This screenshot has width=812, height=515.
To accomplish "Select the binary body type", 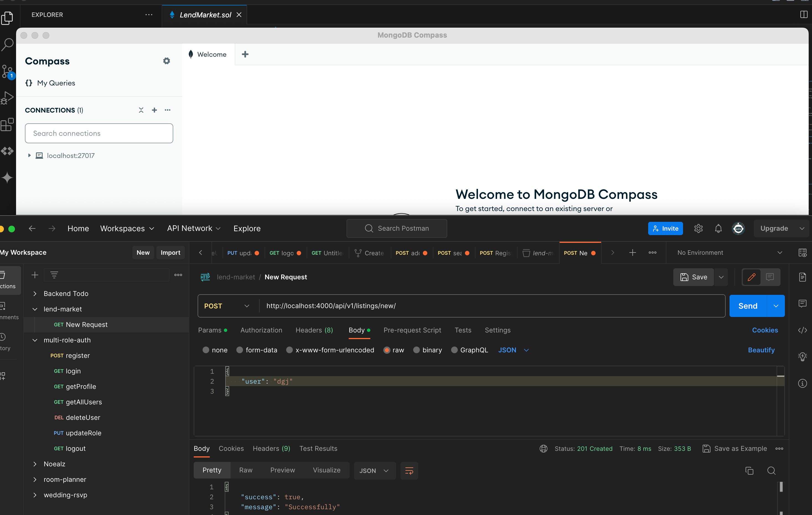I will [428, 350].
